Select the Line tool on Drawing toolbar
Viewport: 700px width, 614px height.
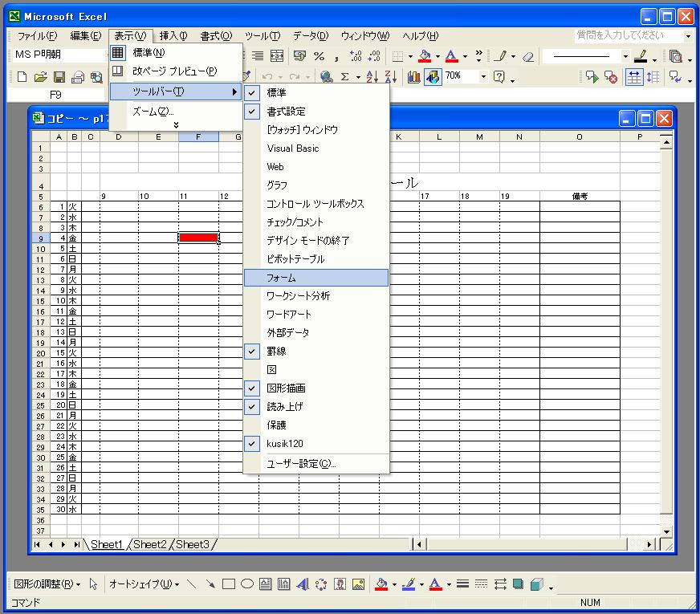[x=192, y=584]
